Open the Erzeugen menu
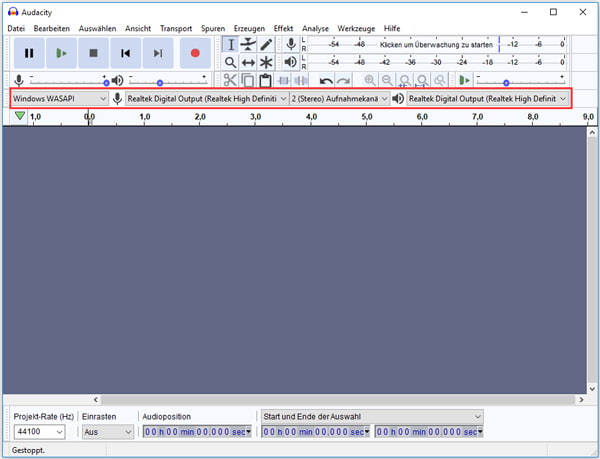The image size is (600, 459). [249, 28]
